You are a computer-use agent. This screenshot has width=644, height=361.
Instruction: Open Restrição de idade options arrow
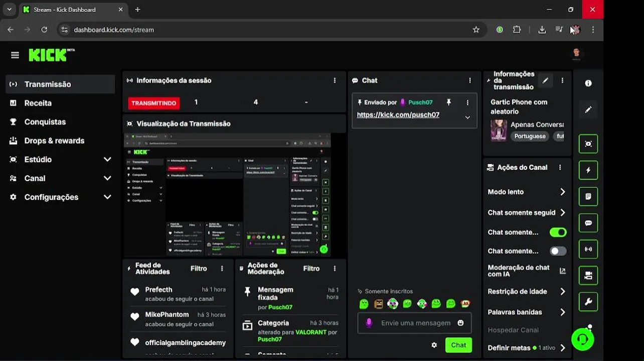[562, 291]
